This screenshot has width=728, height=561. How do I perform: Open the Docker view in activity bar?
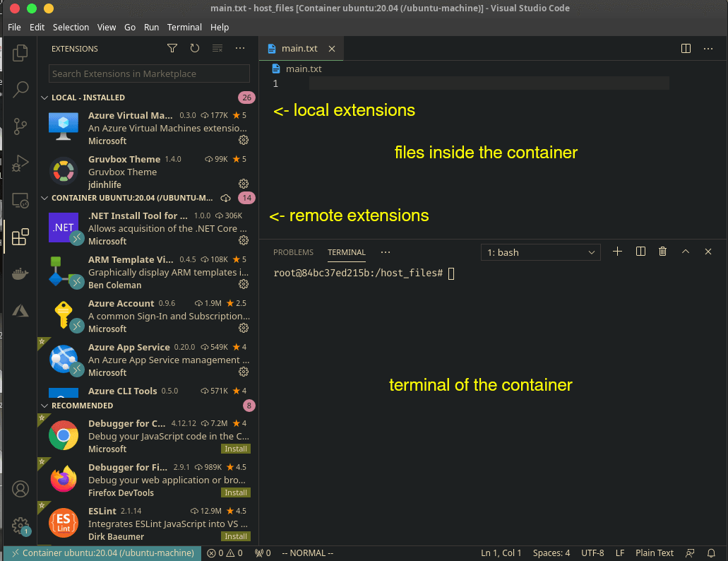[20, 274]
